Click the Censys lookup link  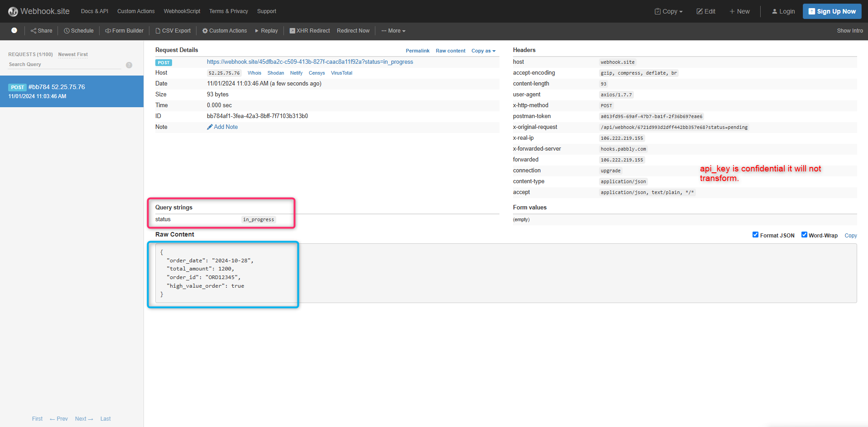(317, 73)
